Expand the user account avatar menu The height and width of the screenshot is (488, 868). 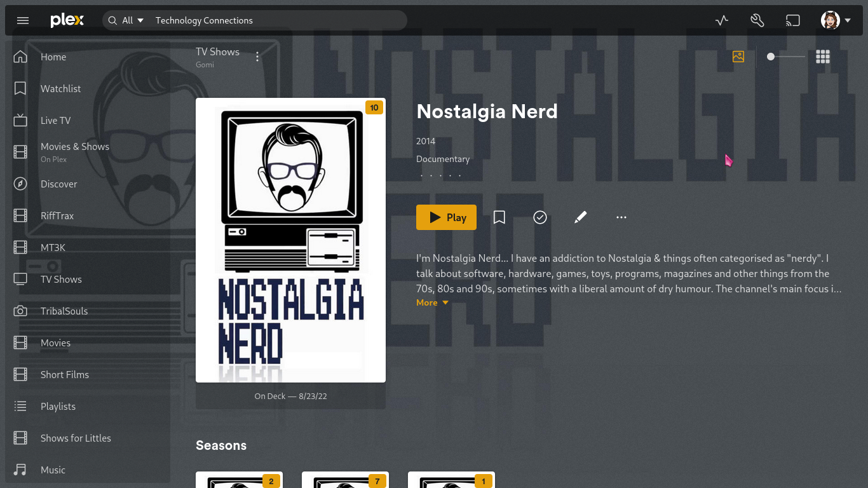(835, 20)
